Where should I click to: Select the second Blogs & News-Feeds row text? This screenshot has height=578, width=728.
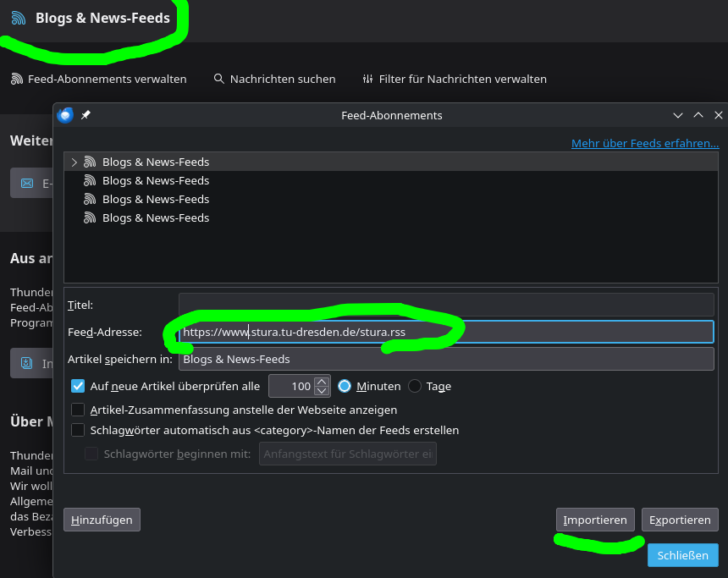click(x=156, y=180)
